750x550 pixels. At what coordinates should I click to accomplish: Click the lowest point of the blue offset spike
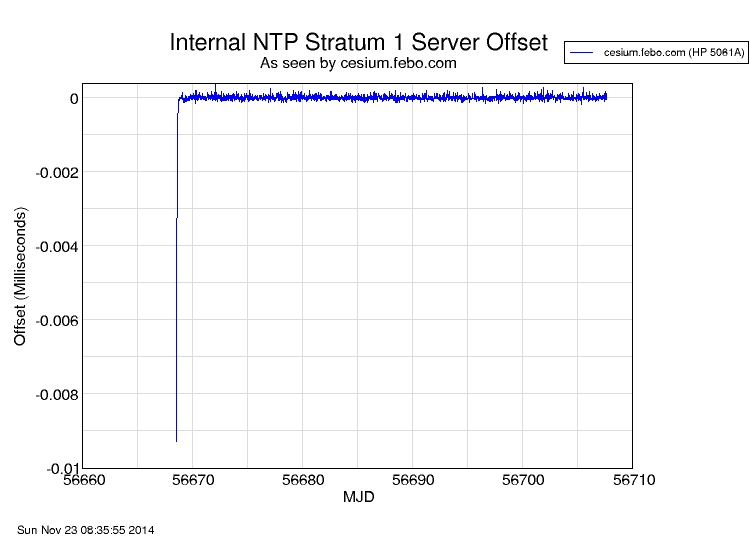[x=176, y=441]
